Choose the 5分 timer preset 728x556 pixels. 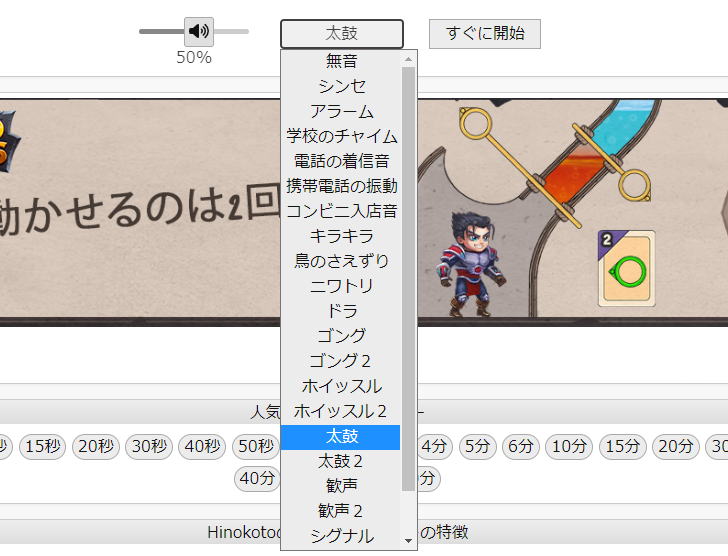click(x=479, y=447)
